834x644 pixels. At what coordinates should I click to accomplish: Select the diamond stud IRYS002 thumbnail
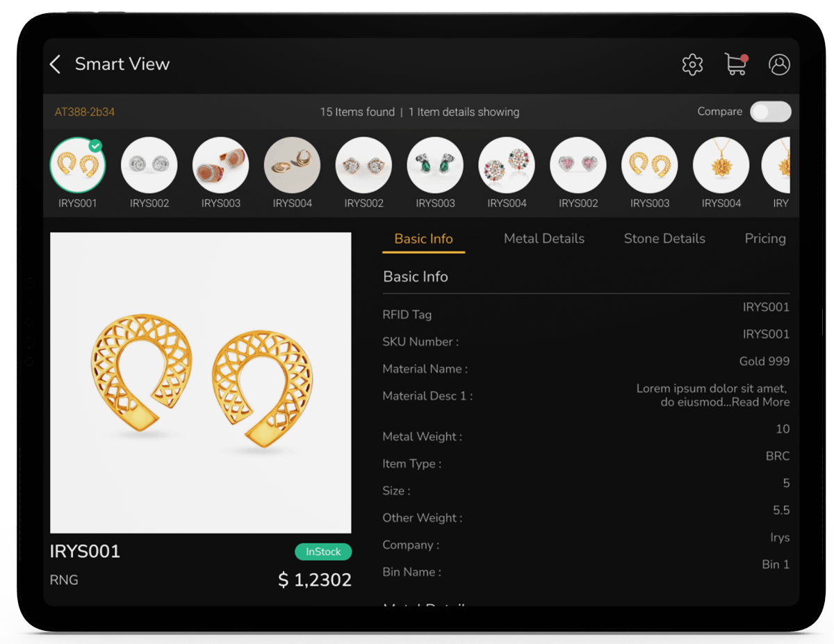pos(149,165)
